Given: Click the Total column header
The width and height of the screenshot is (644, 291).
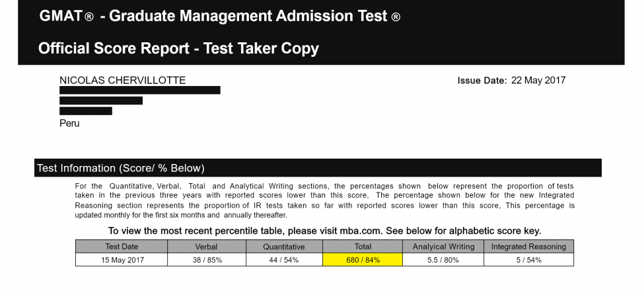Looking at the screenshot, I should 363,247.
